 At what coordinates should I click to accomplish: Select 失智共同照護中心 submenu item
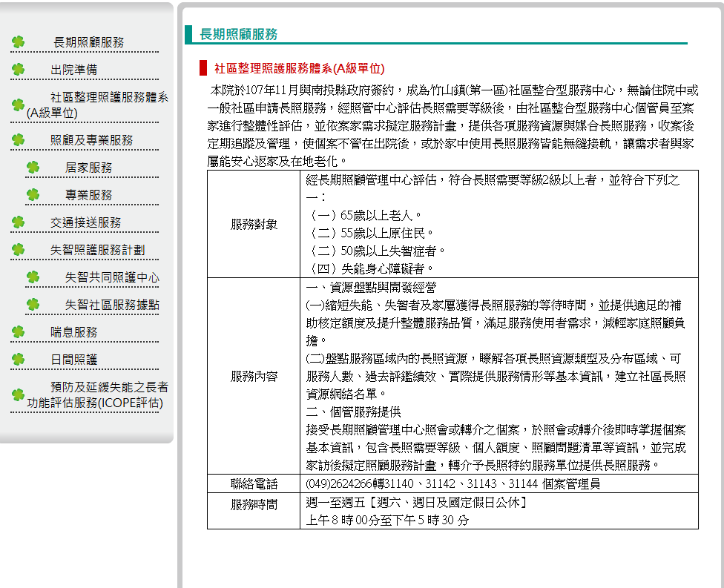(x=112, y=277)
